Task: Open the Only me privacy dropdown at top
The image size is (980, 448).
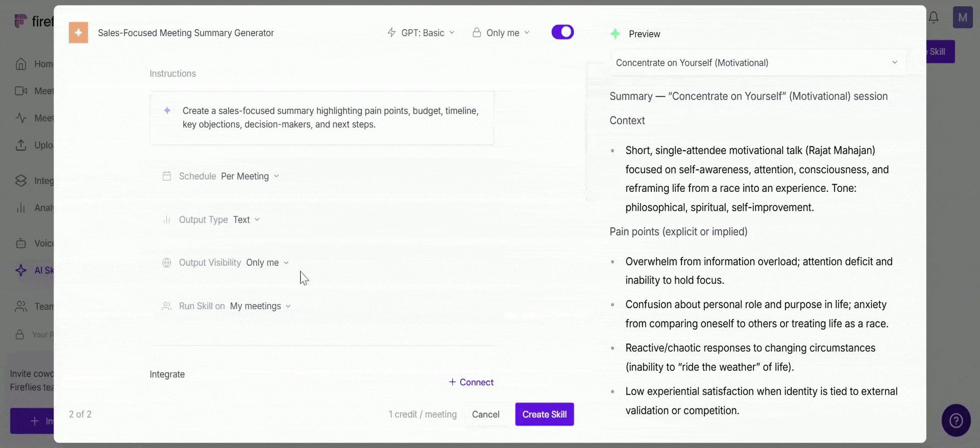Action: 501,33
